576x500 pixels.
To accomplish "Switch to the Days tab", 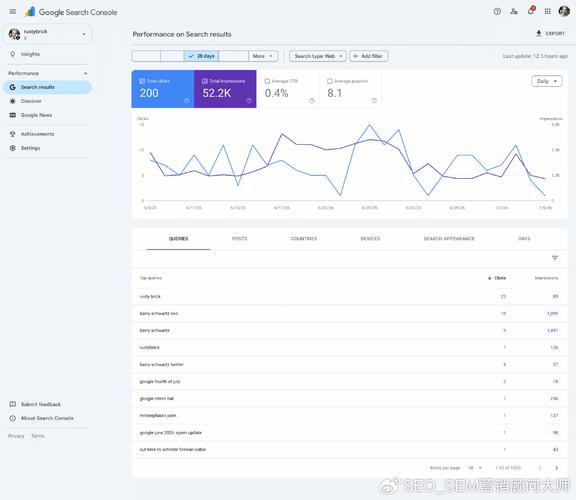I will [x=524, y=239].
